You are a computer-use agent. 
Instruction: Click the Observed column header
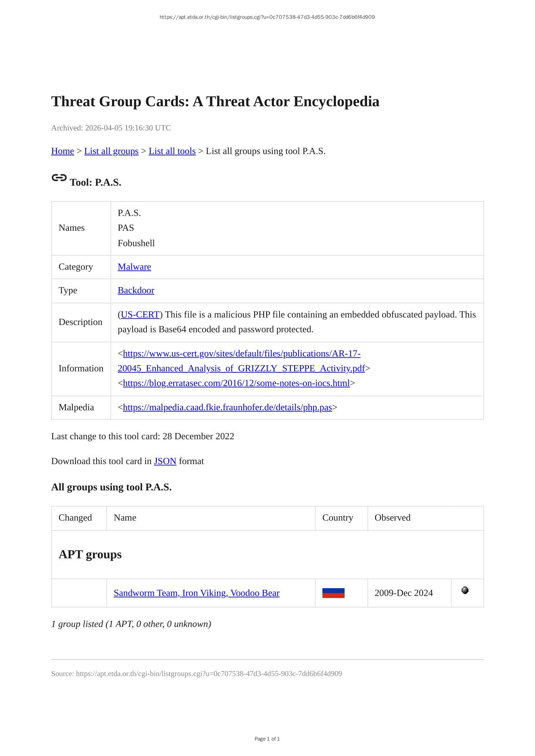(x=392, y=518)
